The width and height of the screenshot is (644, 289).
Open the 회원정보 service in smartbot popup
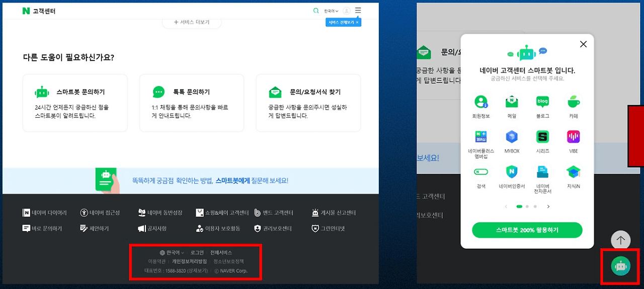(481, 107)
